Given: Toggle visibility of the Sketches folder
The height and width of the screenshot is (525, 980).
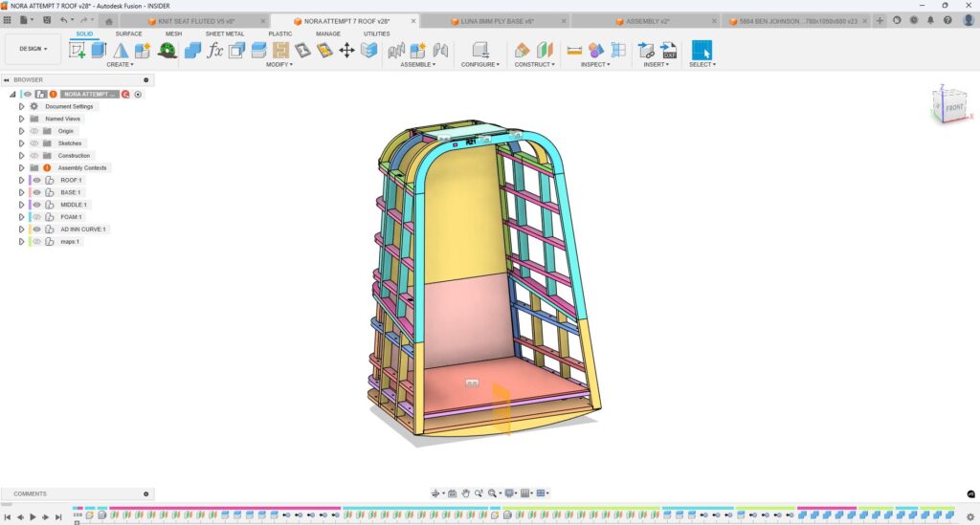Looking at the screenshot, I should pyautogui.click(x=34, y=143).
